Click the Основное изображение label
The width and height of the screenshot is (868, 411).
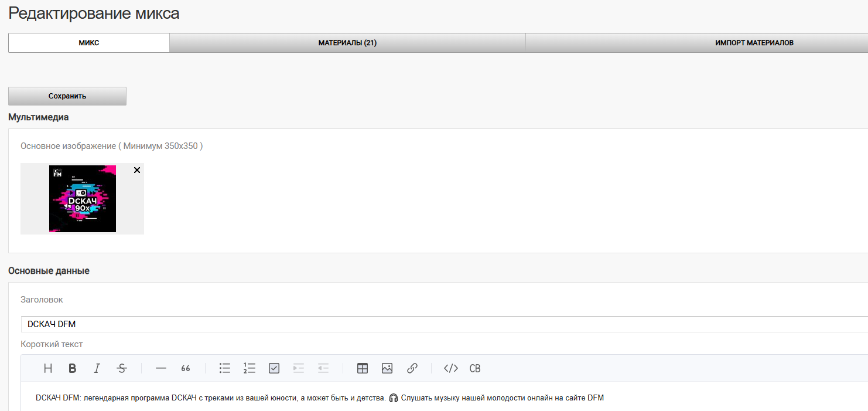(x=112, y=146)
